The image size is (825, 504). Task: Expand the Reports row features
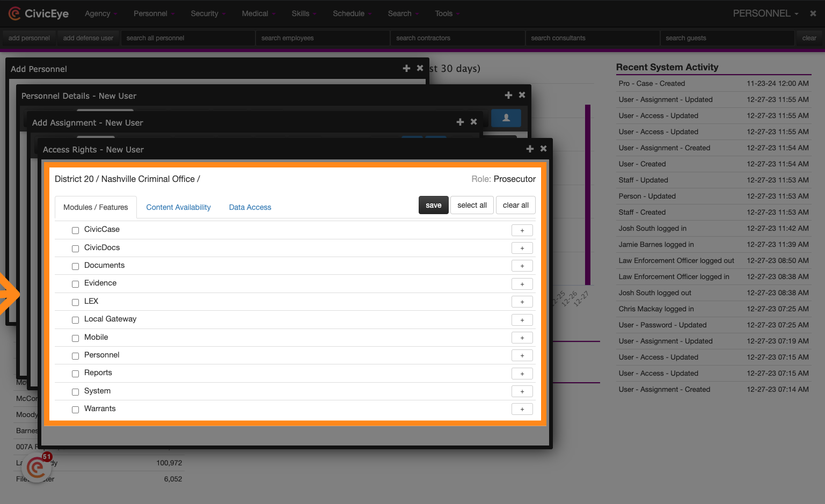522,374
